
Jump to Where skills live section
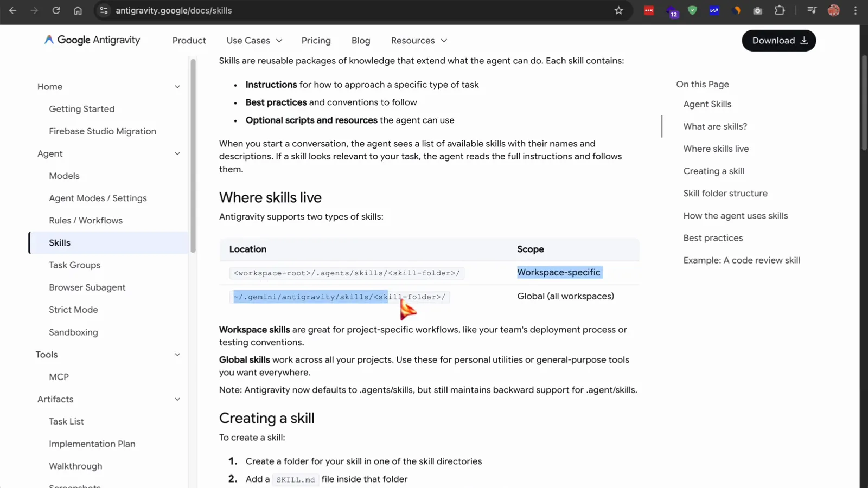716,149
